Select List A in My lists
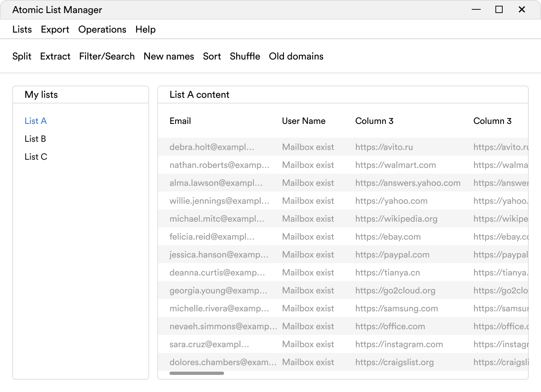 (35, 121)
